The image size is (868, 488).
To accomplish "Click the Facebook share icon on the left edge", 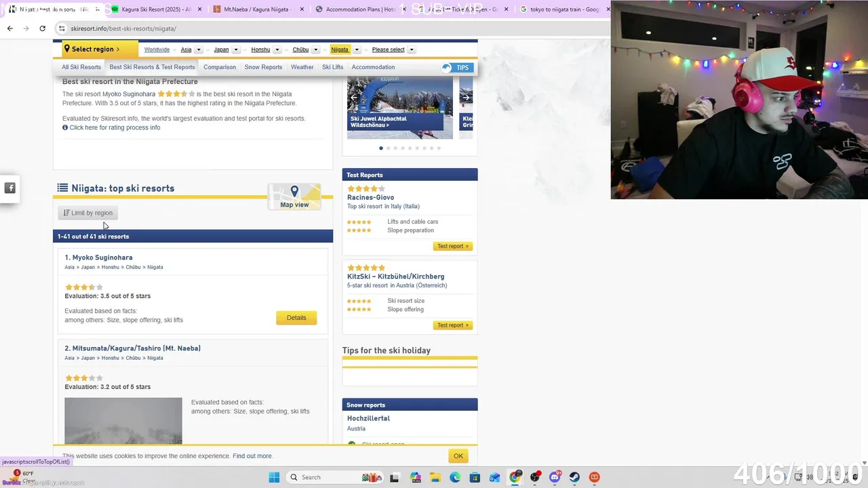I will pos(10,188).
